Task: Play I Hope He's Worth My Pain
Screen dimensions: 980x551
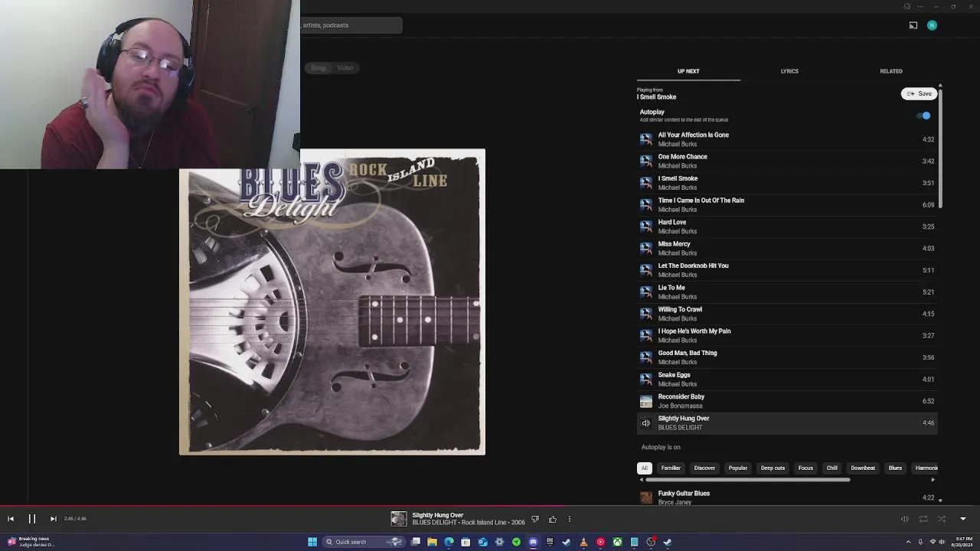Action: click(787, 335)
